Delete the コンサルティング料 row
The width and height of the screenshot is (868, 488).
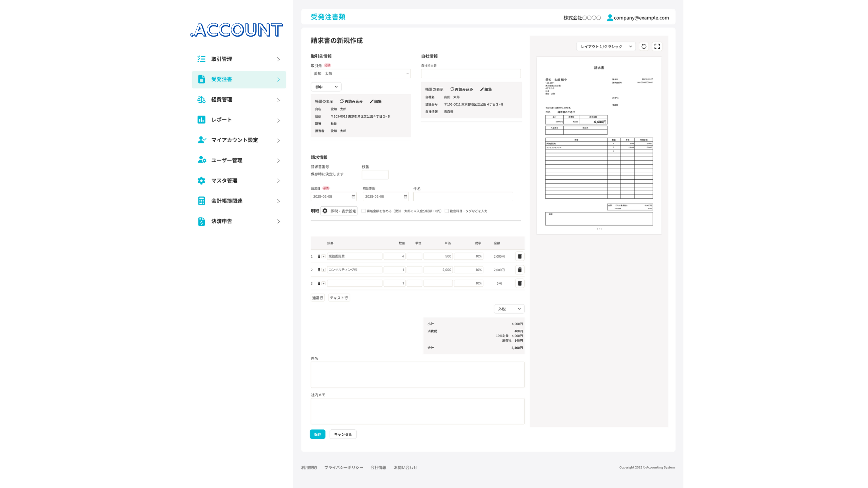(519, 270)
